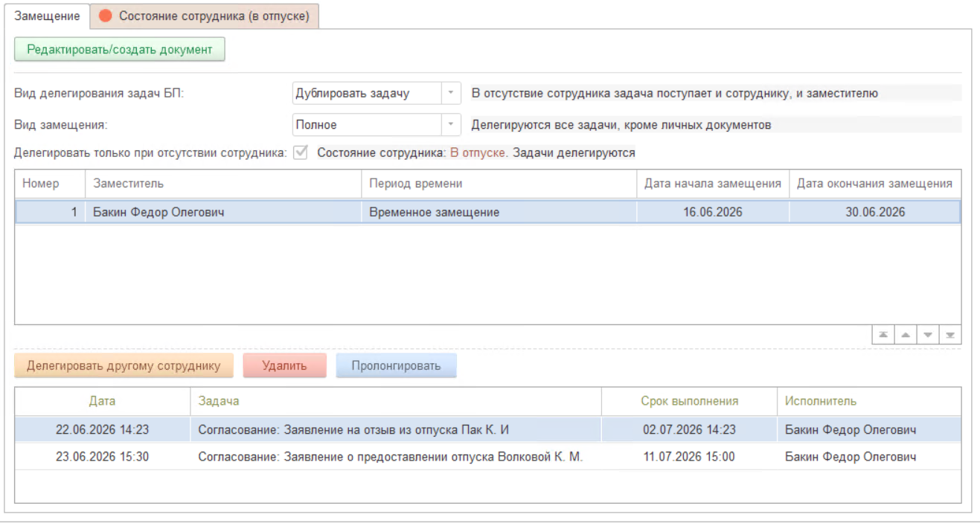Viewport: 980px width, 526px height.
Task: Click Пролонгировать button
Action: (x=396, y=366)
